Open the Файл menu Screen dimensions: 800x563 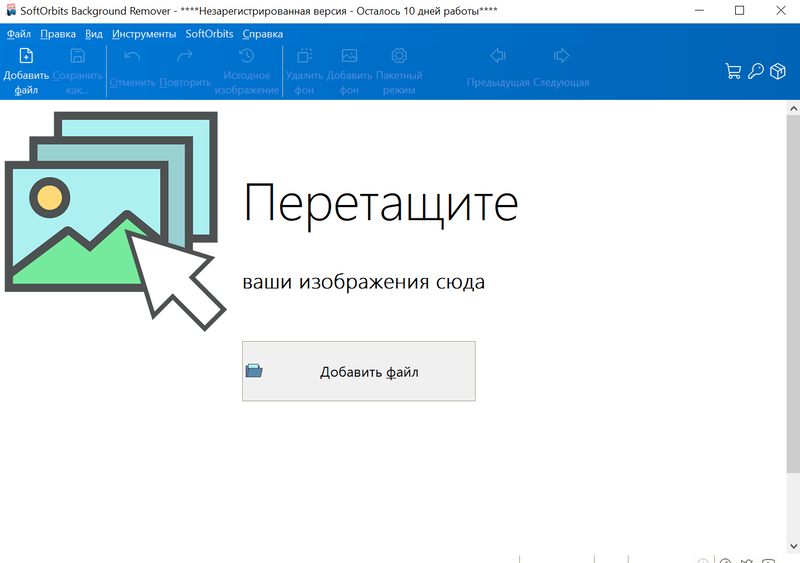click(19, 34)
